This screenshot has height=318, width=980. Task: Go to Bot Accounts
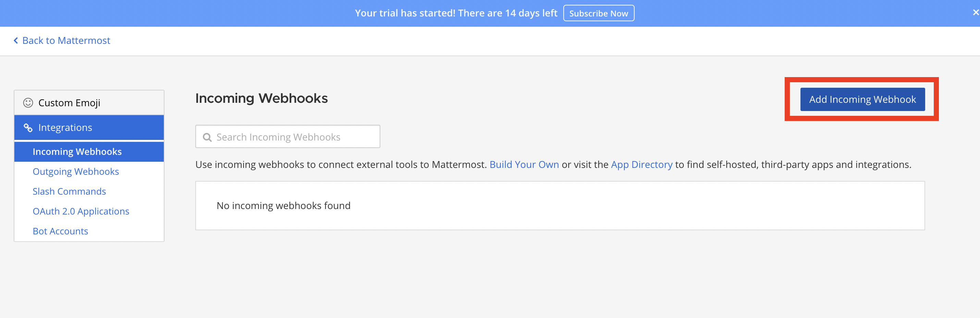click(x=60, y=231)
